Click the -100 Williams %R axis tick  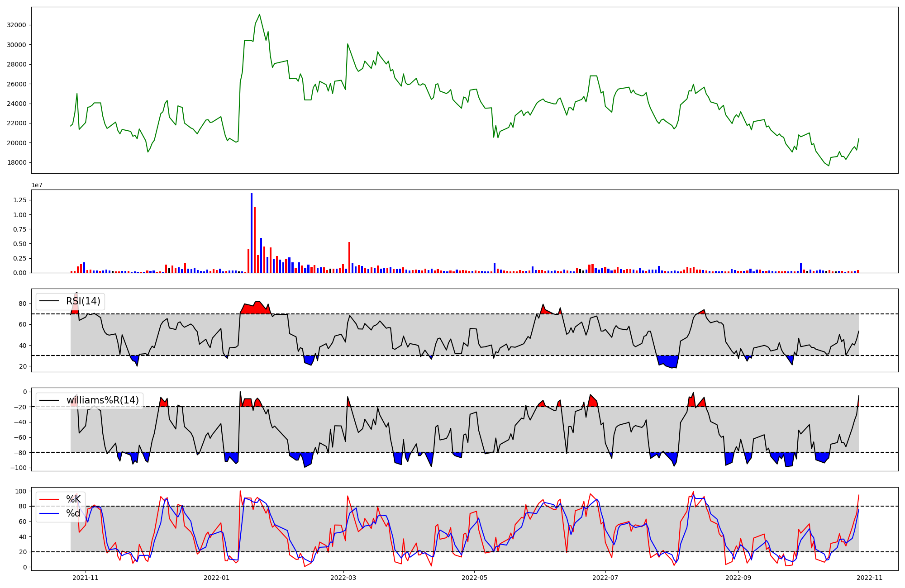19,468
